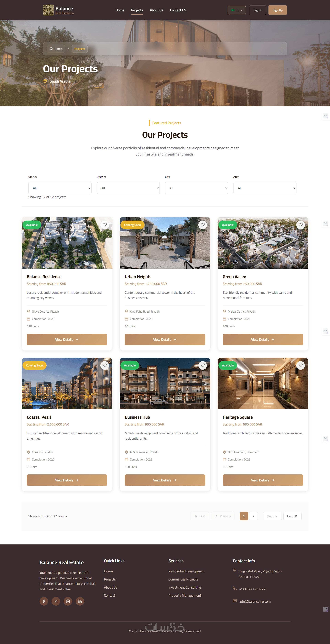
Task: Click the Balance Real Estate logo
Action: click(58, 10)
